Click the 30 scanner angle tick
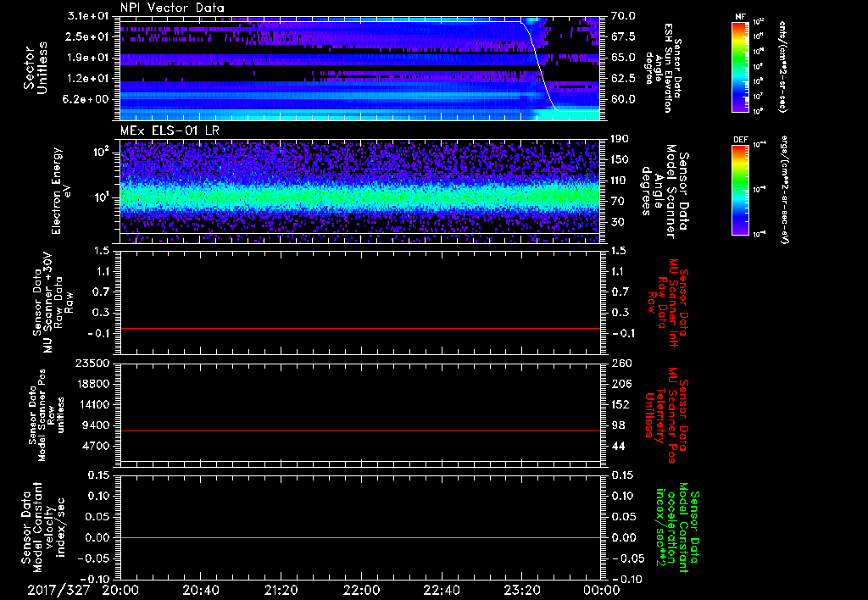Screen dimensions: 868x600 (x=618, y=222)
